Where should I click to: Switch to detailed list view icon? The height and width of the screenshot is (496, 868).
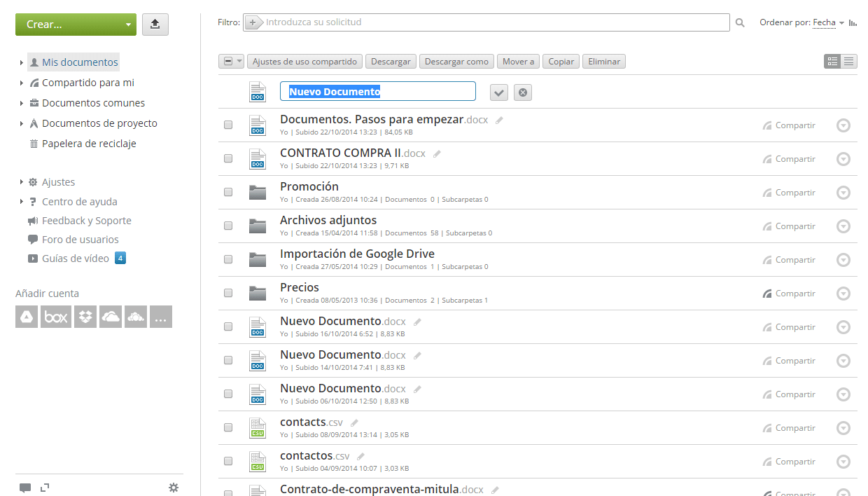832,62
